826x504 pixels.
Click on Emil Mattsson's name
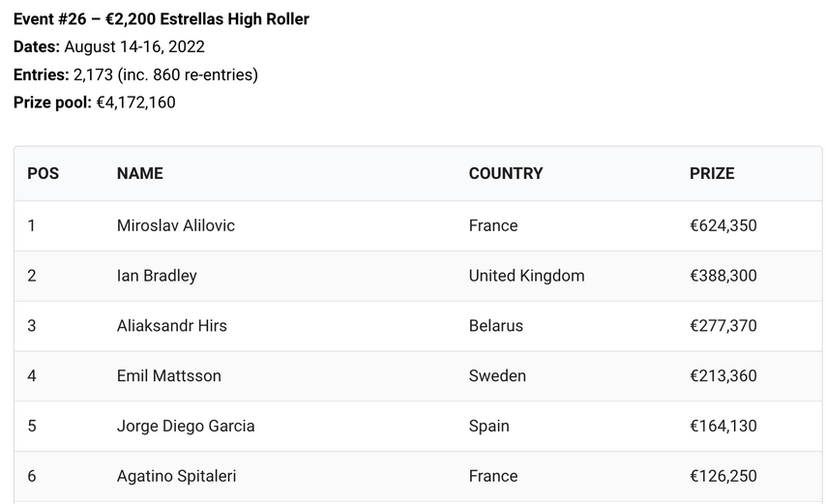coord(169,375)
